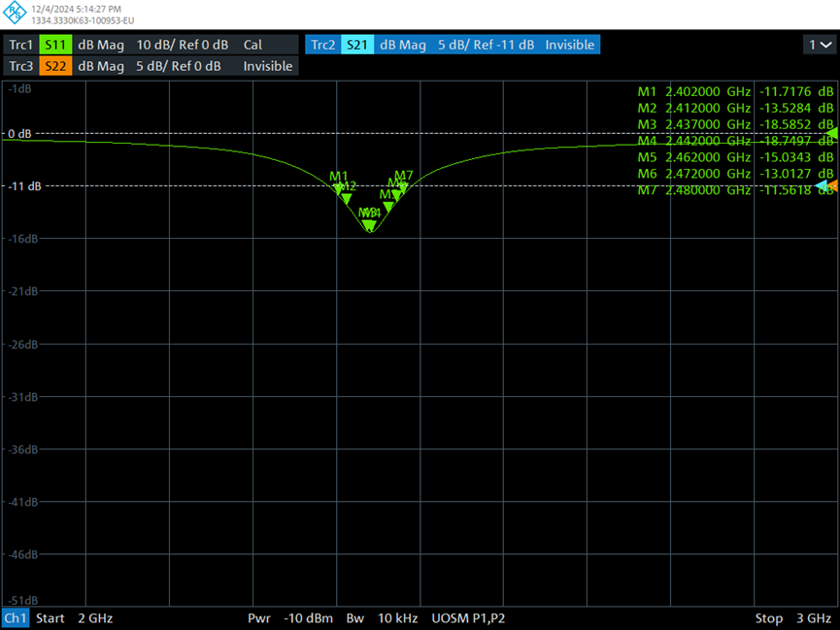Viewport: 840px width, 630px height.
Task: Click the Start 2 GHz frequency setting
Action: 64,618
